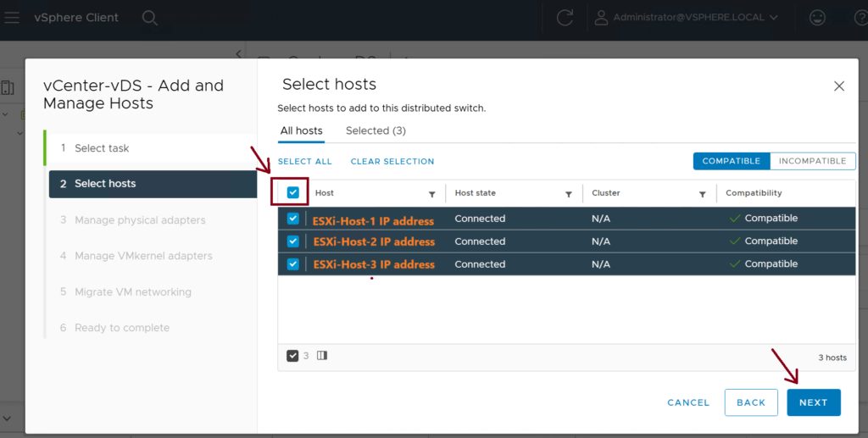Toggle the header select-all checkbox
Viewport: 868px width, 438px height.
pos(292,192)
